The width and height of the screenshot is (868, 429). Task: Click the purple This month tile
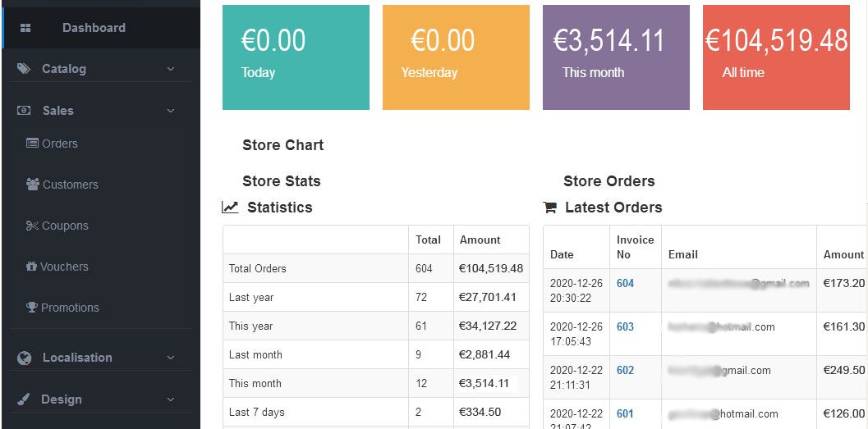coord(616,57)
